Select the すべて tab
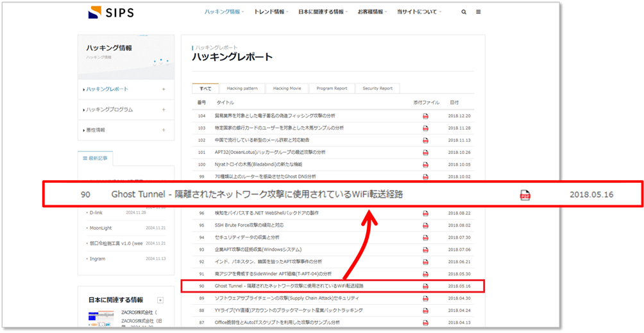 tap(205, 89)
